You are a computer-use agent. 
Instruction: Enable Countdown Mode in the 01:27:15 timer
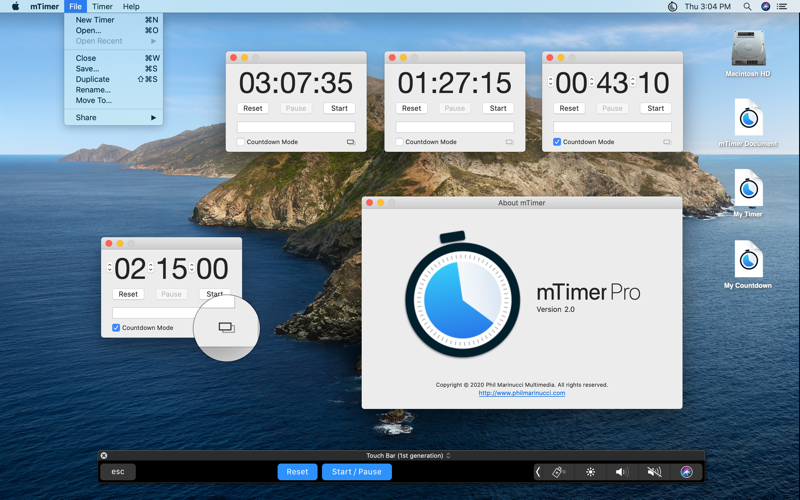point(399,142)
